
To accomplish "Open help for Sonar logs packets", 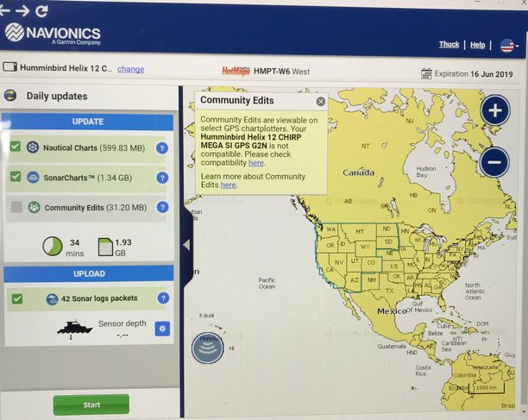I will [163, 298].
